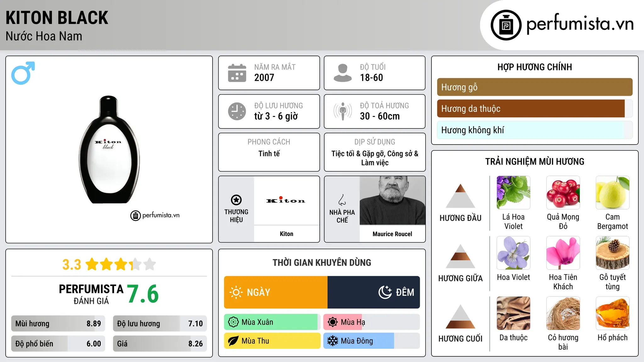Click the KITON BLACK title
The height and width of the screenshot is (362, 644).
click(x=57, y=18)
